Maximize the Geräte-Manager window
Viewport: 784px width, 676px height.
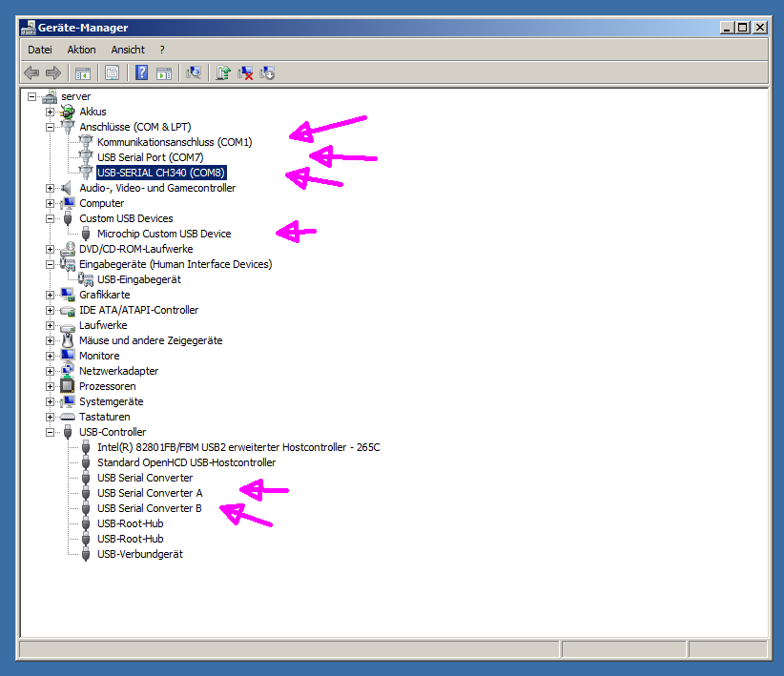743,28
